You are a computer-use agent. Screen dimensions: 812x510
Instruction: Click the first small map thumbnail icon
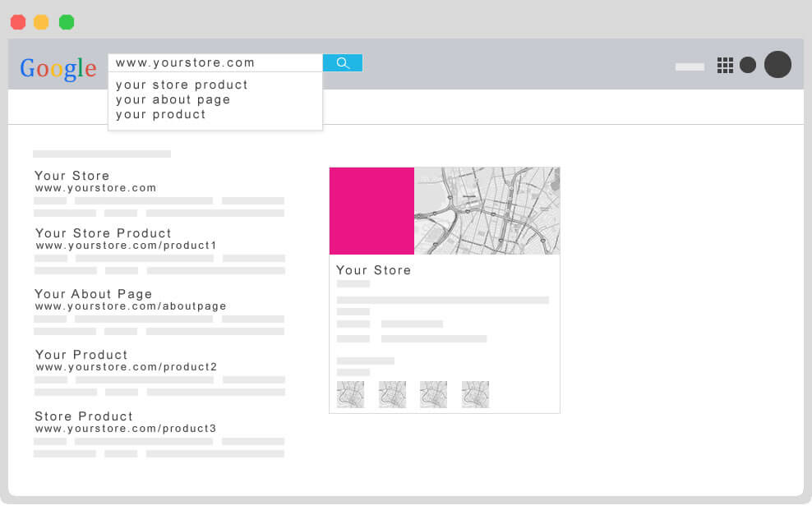[351, 394]
